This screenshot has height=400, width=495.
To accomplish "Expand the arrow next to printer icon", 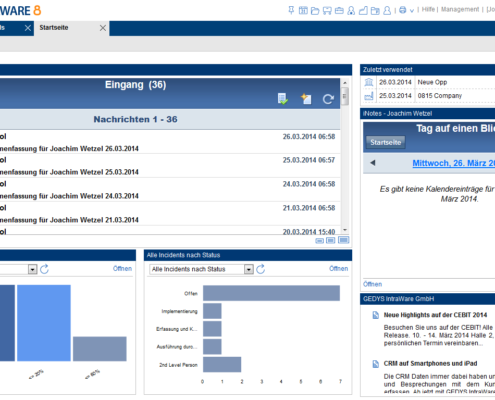I will pyautogui.click(x=412, y=11).
